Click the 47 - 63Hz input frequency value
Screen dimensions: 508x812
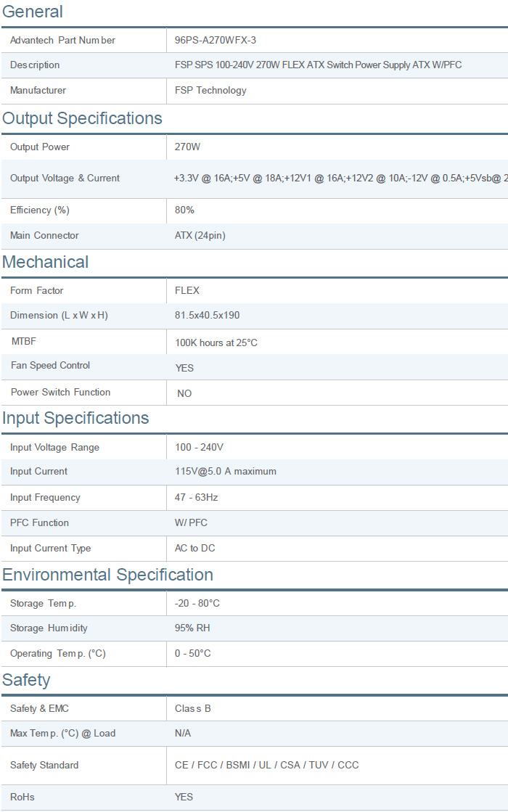click(x=196, y=498)
